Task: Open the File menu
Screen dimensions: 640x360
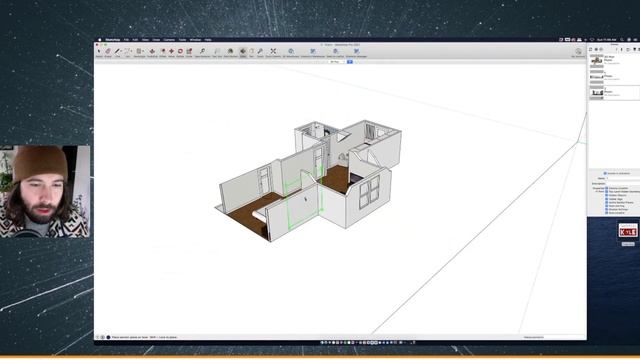Action: coord(126,40)
